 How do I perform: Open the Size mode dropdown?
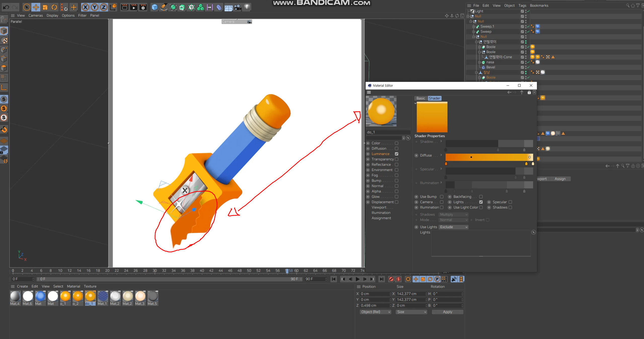(411, 312)
